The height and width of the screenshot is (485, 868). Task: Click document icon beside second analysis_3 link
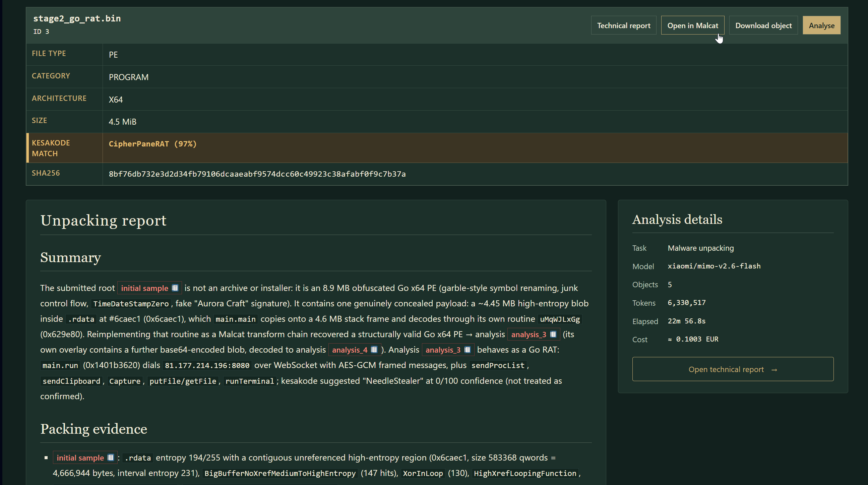click(x=467, y=350)
